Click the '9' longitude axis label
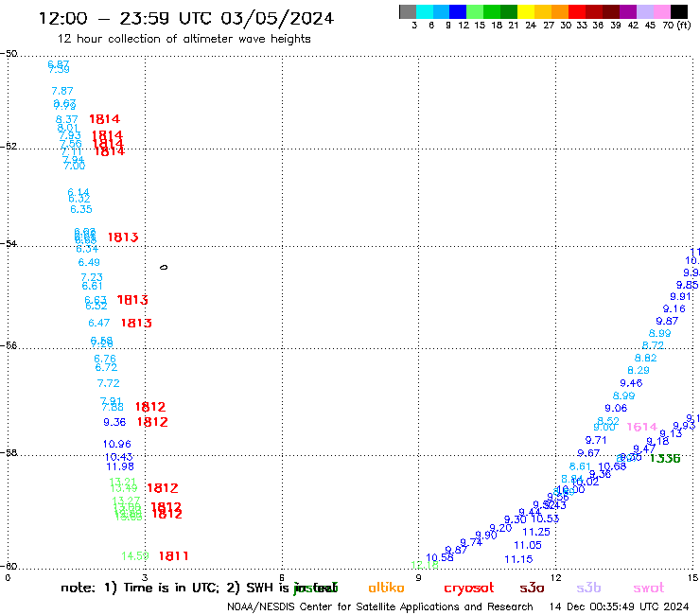The image size is (700, 615). tap(418, 578)
